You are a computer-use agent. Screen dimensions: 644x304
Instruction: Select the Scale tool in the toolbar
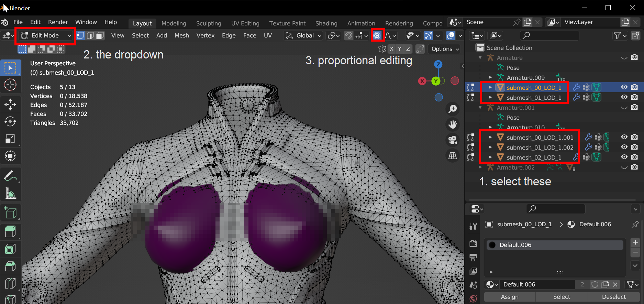click(10, 139)
